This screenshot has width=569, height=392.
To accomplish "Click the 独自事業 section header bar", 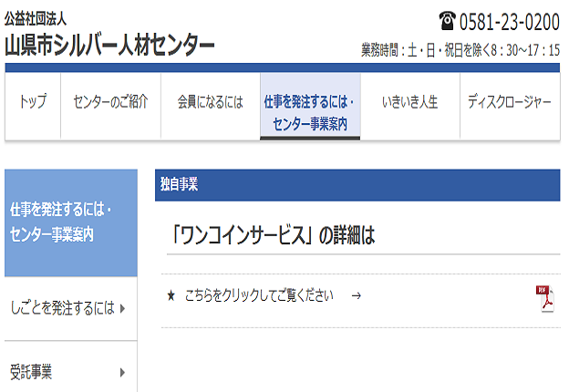I will point(357,184).
